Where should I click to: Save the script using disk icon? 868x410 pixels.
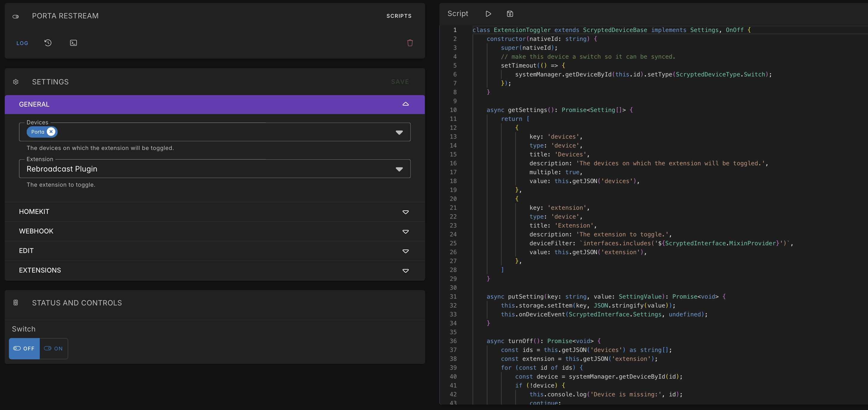(x=510, y=14)
